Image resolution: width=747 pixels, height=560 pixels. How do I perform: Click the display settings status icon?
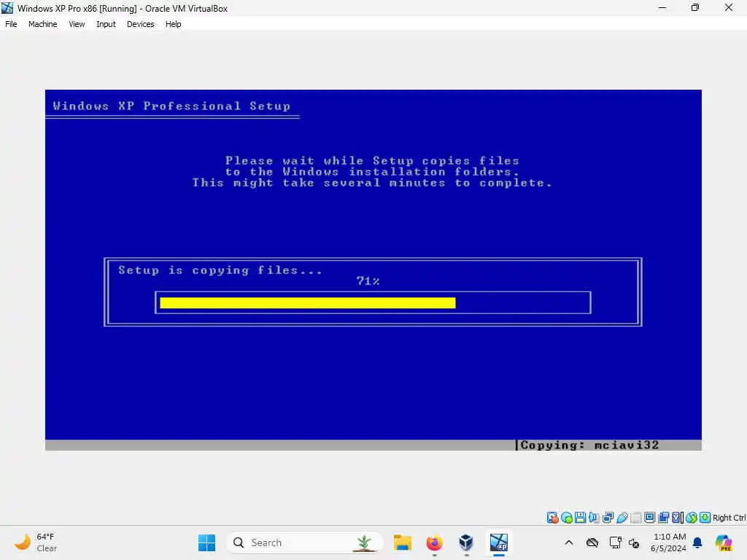coord(649,518)
